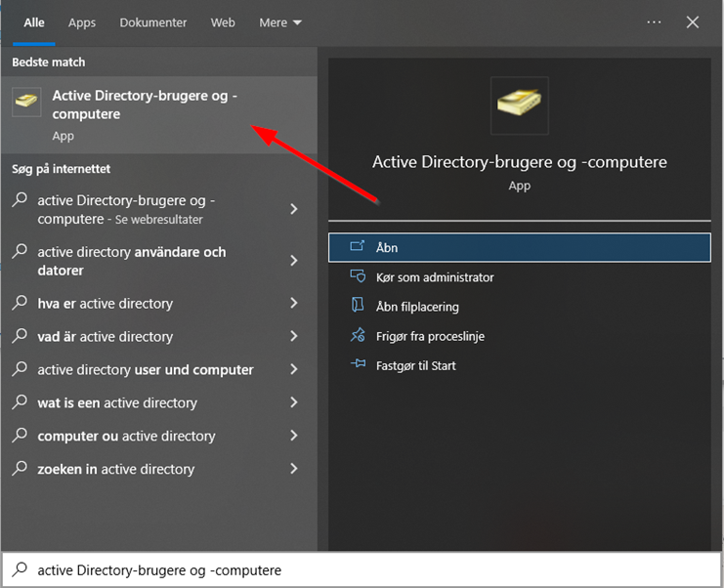Click search icon next to 'user und computer' suggestion
The height and width of the screenshot is (588, 724).
[20, 369]
